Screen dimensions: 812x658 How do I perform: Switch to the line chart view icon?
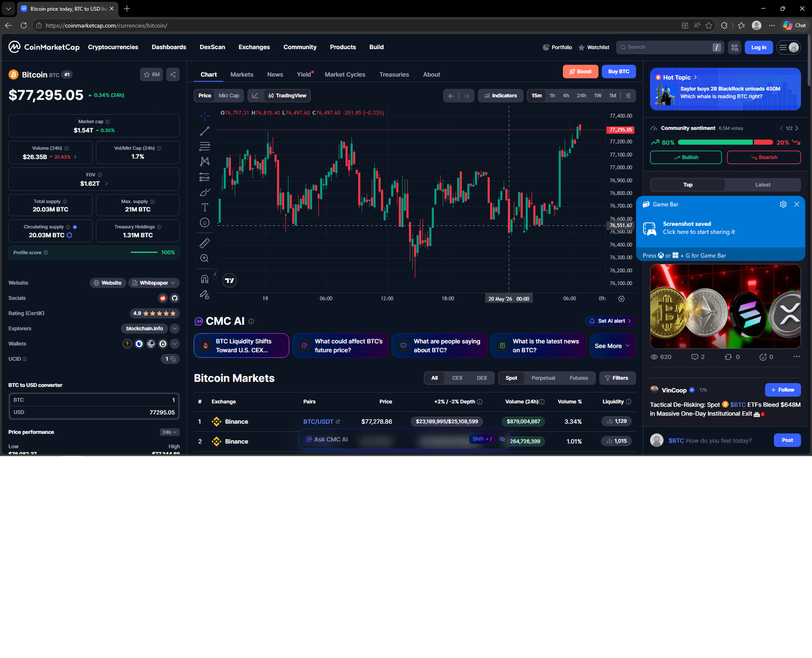(255, 95)
